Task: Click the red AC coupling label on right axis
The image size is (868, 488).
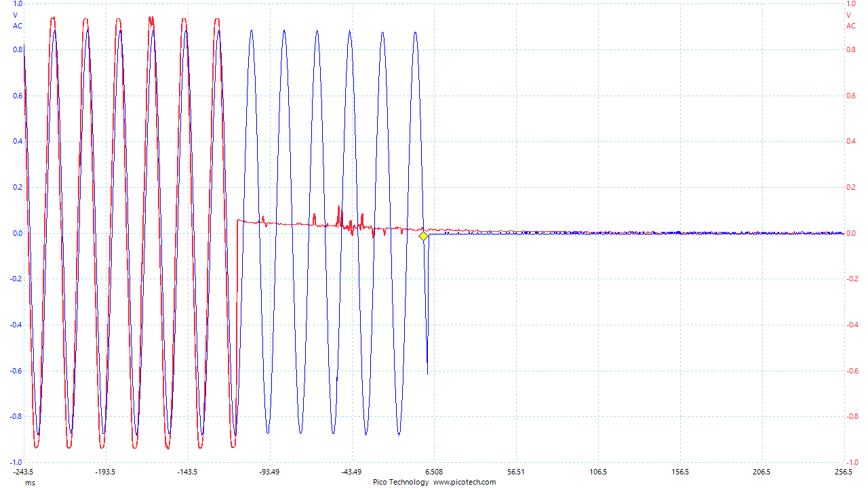Action: point(852,26)
